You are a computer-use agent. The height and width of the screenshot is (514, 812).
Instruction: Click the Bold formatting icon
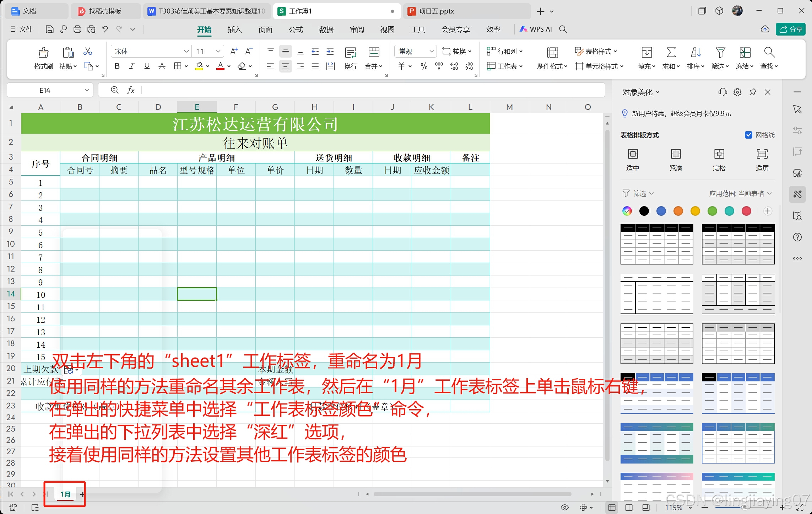pos(117,66)
